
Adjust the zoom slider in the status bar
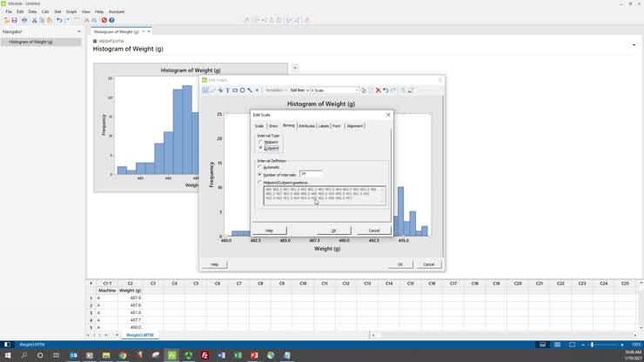point(592,345)
